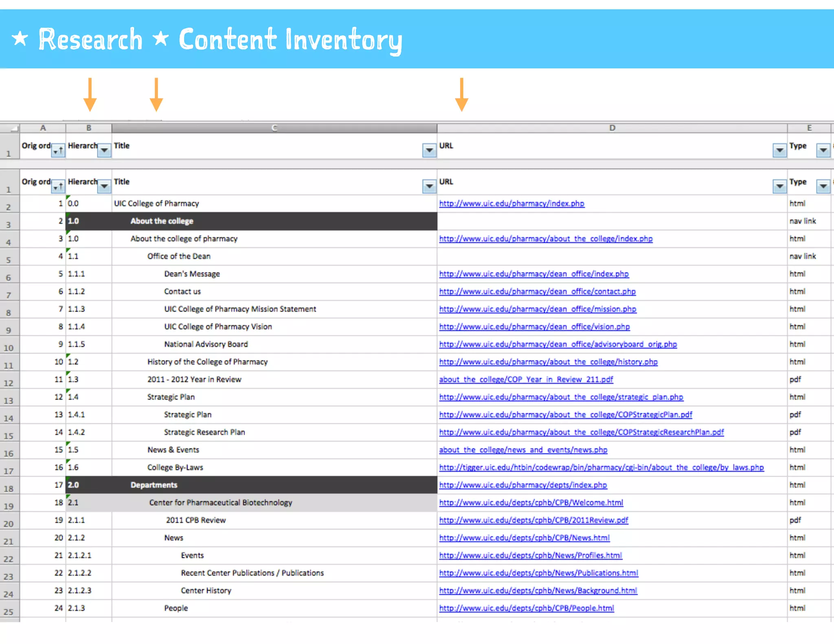This screenshot has height=644, width=834.
Task: Select row header 12
Action: coord(9,380)
